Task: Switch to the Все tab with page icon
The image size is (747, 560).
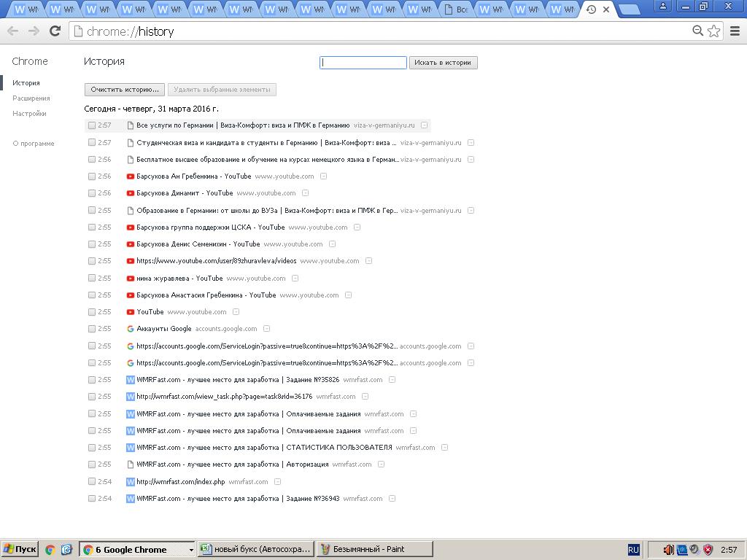Action: 457,9
